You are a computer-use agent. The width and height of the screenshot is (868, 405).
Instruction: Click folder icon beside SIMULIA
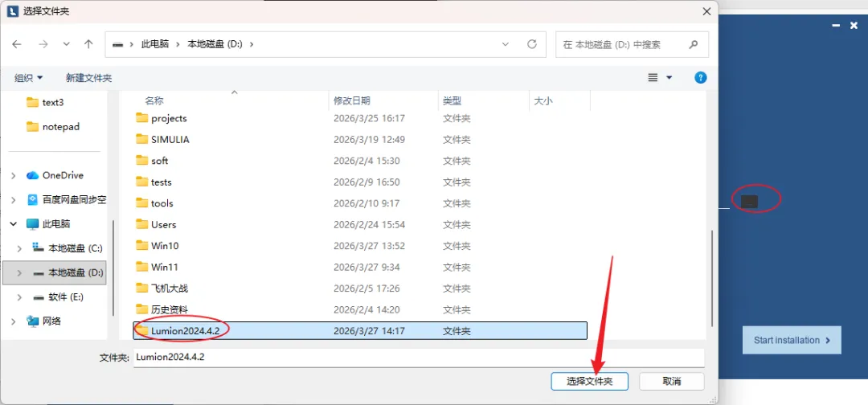pos(142,139)
